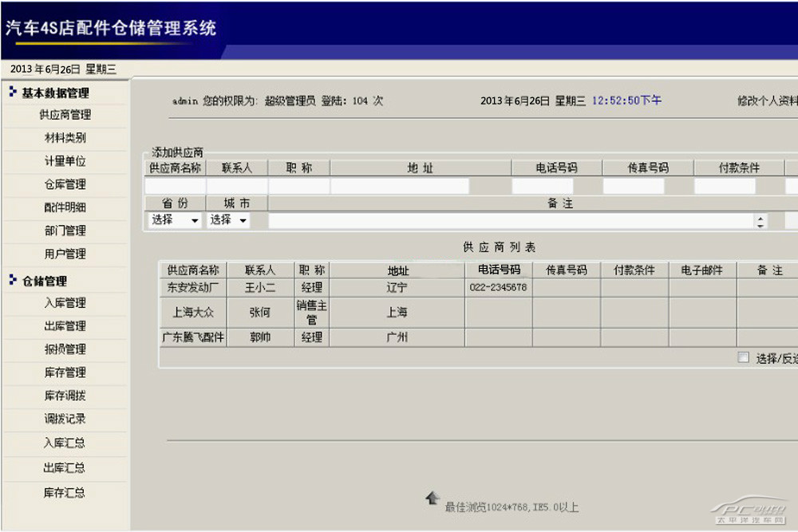
Task: Click the 供应商名称 input field
Action: pyautogui.click(x=175, y=186)
